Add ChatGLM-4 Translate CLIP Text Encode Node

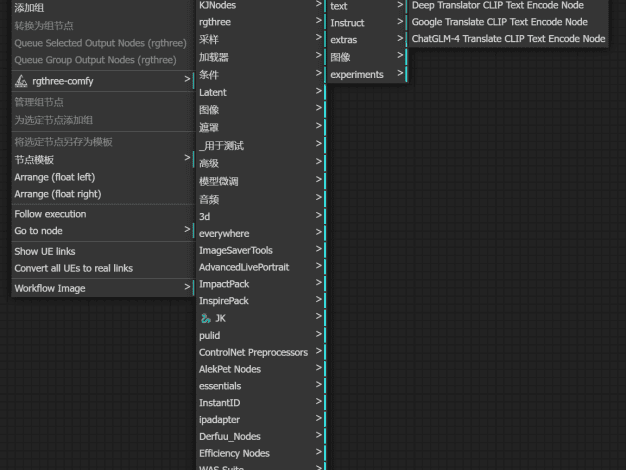pos(508,39)
